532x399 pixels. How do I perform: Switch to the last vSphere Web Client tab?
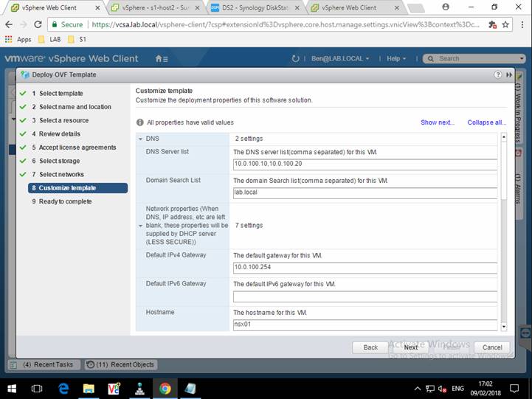(x=355, y=7)
